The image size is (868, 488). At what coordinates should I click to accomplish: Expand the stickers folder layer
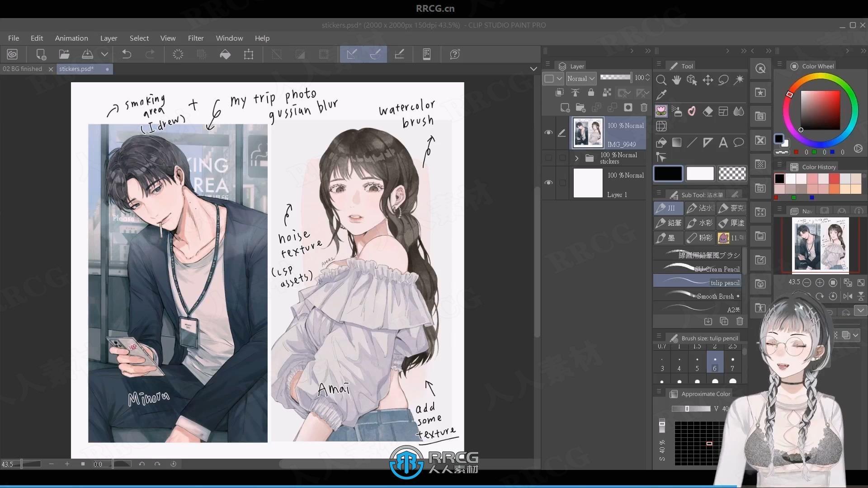pyautogui.click(x=576, y=158)
